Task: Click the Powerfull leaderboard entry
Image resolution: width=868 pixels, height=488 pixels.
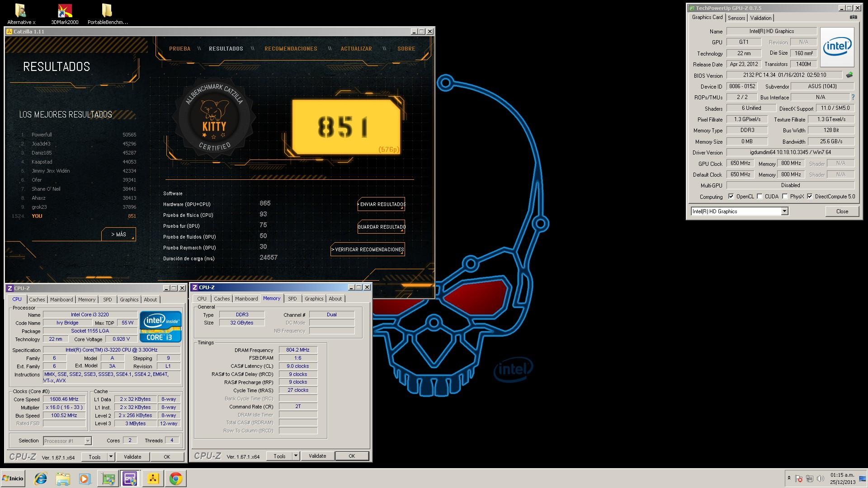Action: pyautogui.click(x=78, y=135)
